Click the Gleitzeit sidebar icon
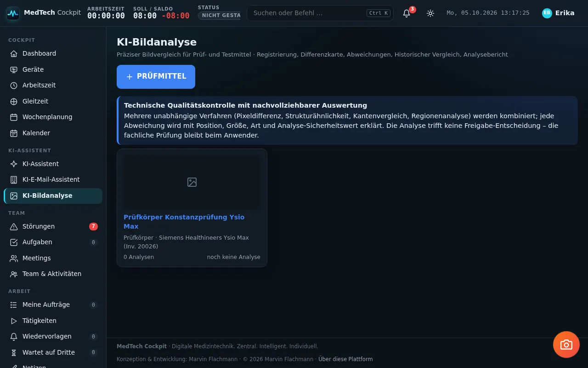Screen dimensions: 588x368 coord(14,101)
